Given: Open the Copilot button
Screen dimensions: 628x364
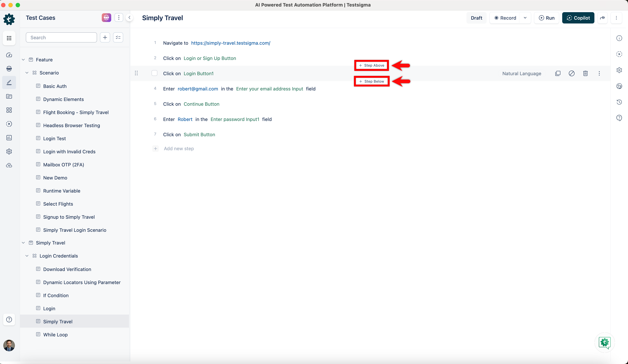Looking at the screenshot, I should pyautogui.click(x=578, y=18).
